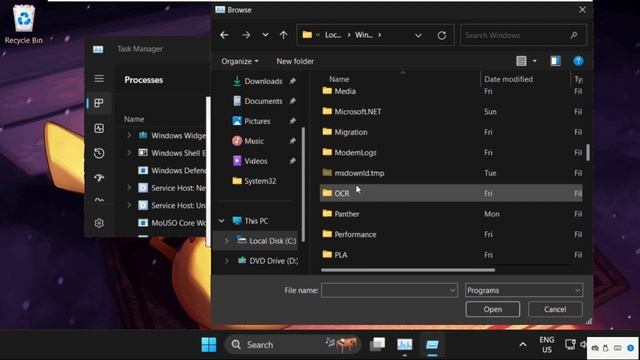Open Task View on the taskbar

(377, 345)
